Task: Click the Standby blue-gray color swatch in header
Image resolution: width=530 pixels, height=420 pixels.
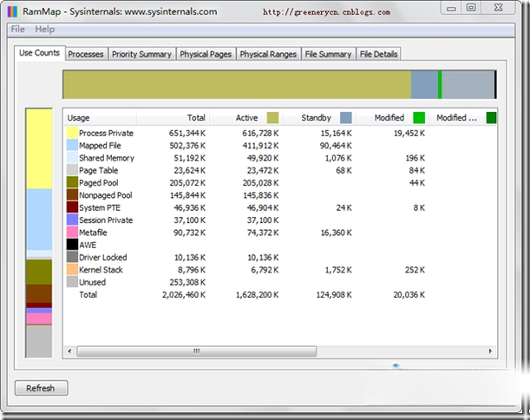Action: coord(346,118)
